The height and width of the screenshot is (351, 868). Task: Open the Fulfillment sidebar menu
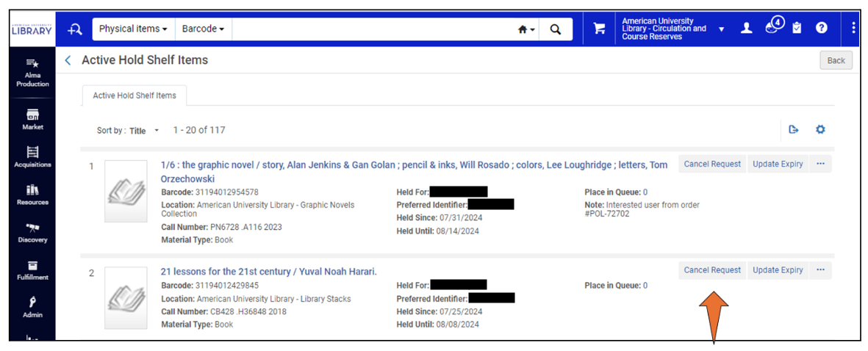pyautogui.click(x=32, y=269)
